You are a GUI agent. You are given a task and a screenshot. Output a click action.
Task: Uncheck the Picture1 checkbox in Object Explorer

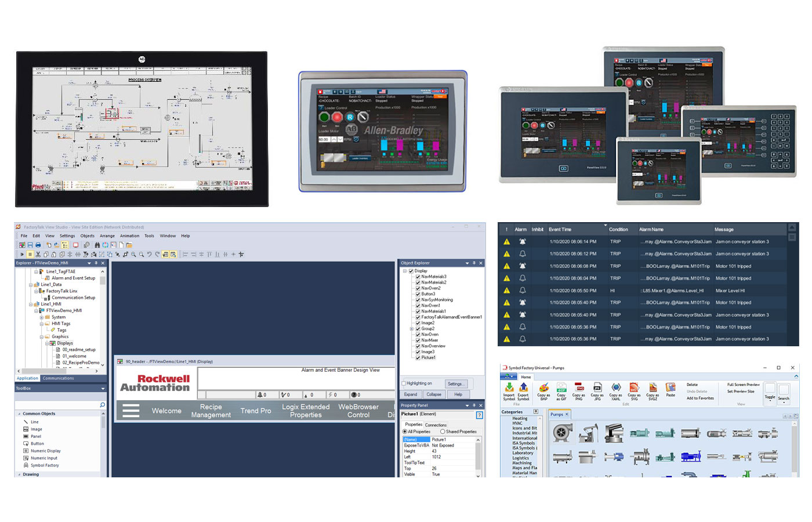[418, 357]
